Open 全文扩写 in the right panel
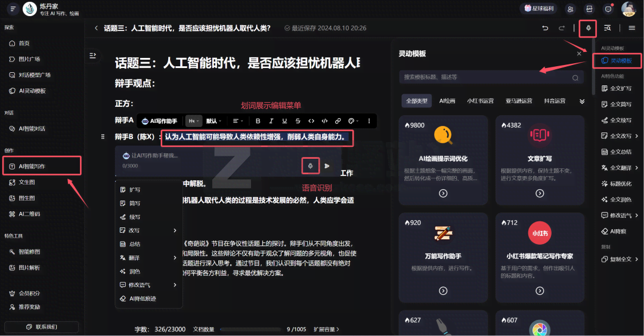Image resolution: width=644 pixels, height=336 pixels. [x=620, y=88]
